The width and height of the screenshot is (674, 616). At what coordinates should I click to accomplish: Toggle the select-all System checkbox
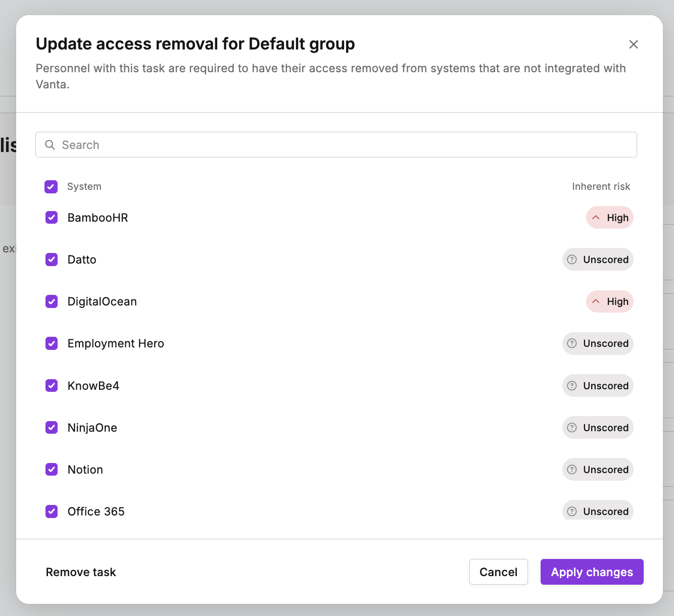[x=51, y=187]
